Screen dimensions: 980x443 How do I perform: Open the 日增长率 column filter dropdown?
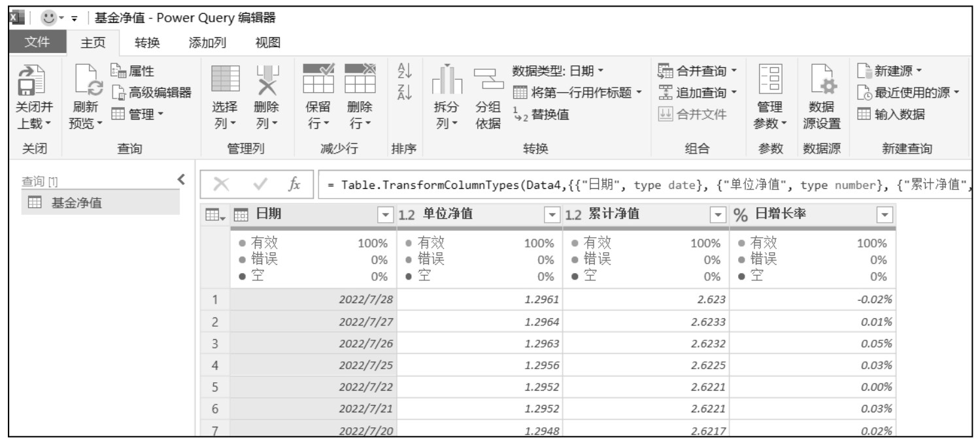tap(886, 214)
